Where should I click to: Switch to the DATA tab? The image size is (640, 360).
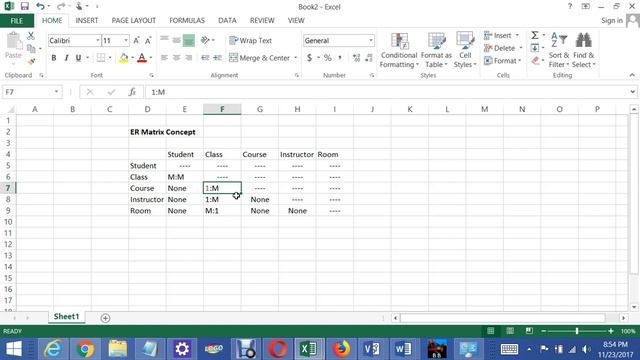227,20
